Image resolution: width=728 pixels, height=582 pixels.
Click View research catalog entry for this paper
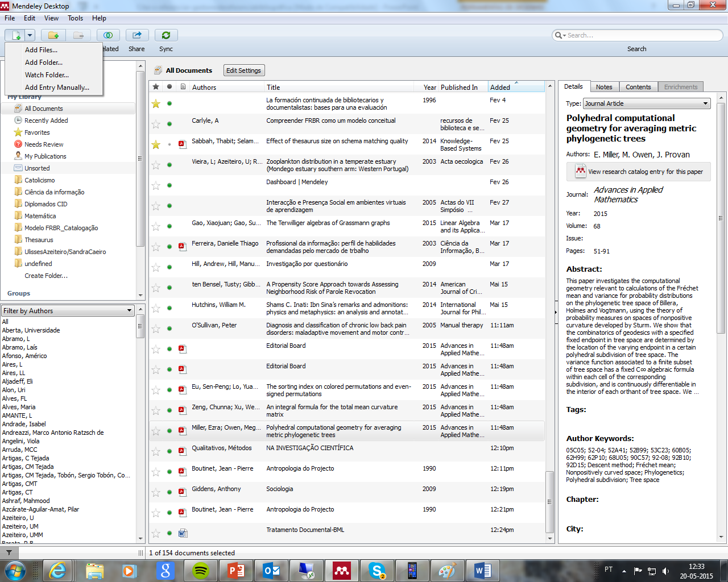639,172
